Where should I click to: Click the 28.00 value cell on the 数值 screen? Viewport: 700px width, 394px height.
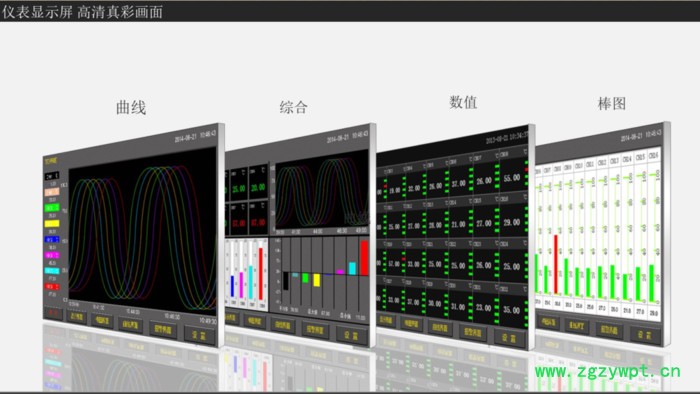point(435,225)
